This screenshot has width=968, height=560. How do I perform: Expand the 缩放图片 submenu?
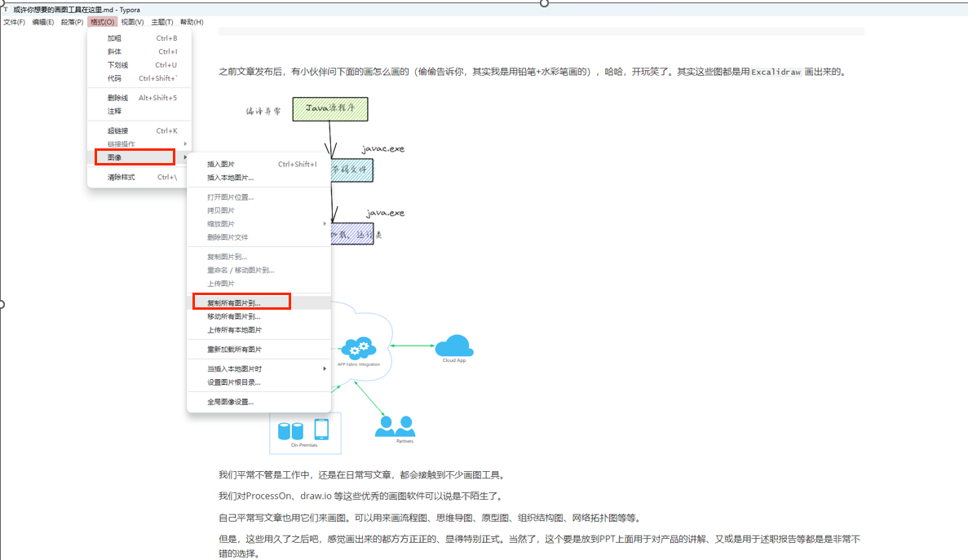(259, 224)
